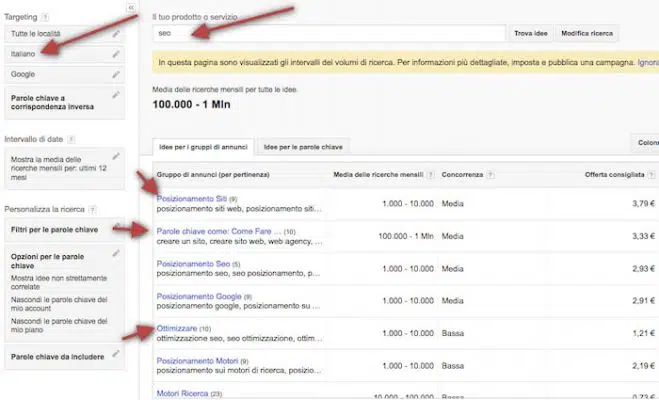Click the 2,19 € suggested bid value

tap(643, 366)
